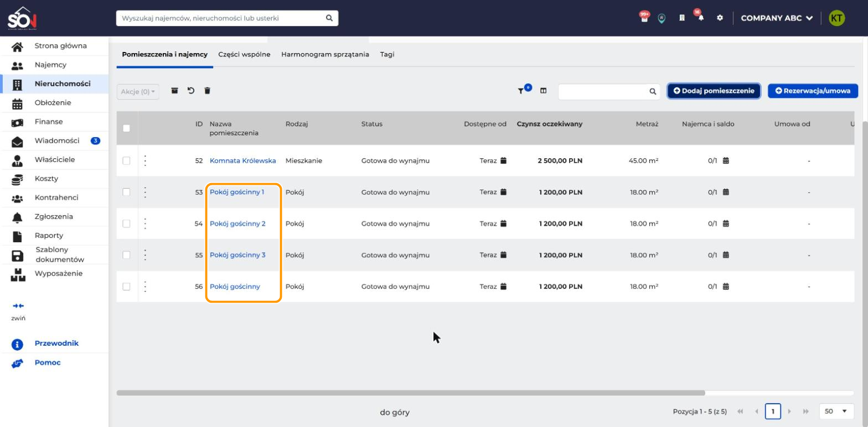This screenshot has height=427, width=868.
Task: Click the horizontal table scrollbar
Action: (x=411, y=393)
